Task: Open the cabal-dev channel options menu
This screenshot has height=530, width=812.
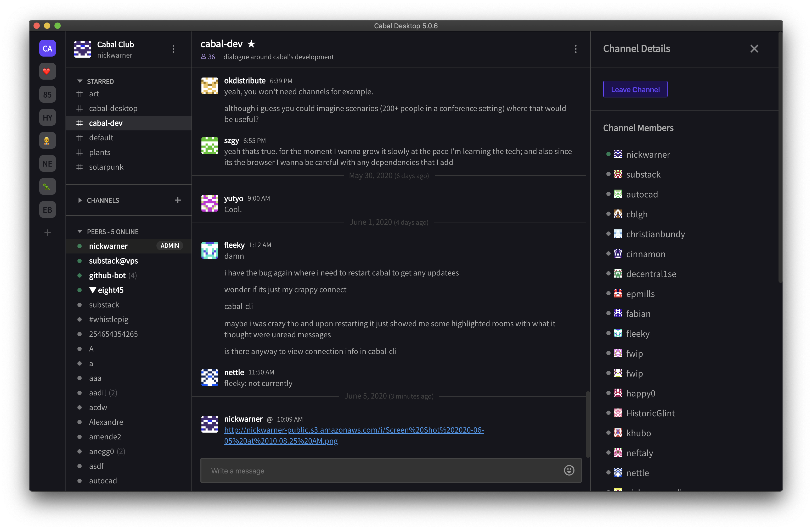Action: 576,49
